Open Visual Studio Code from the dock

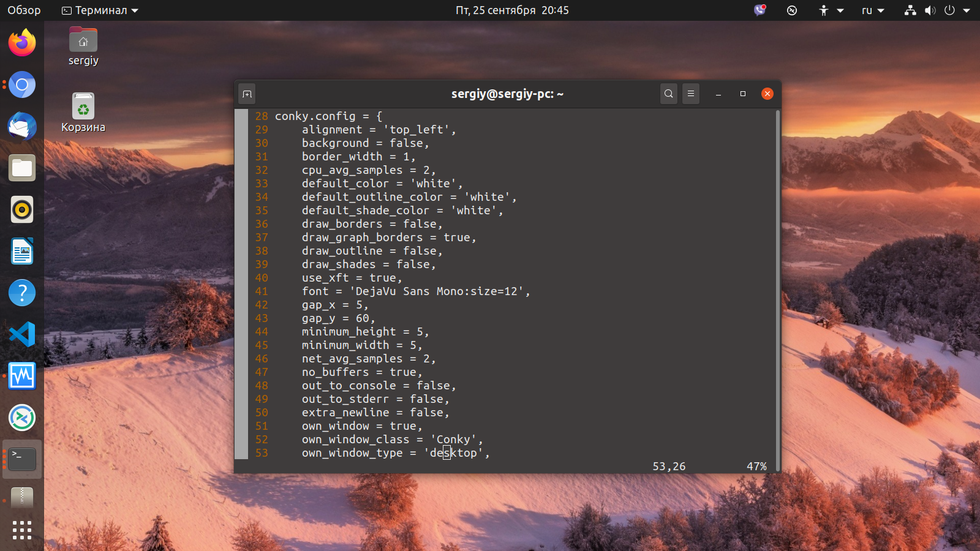[22, 334]
